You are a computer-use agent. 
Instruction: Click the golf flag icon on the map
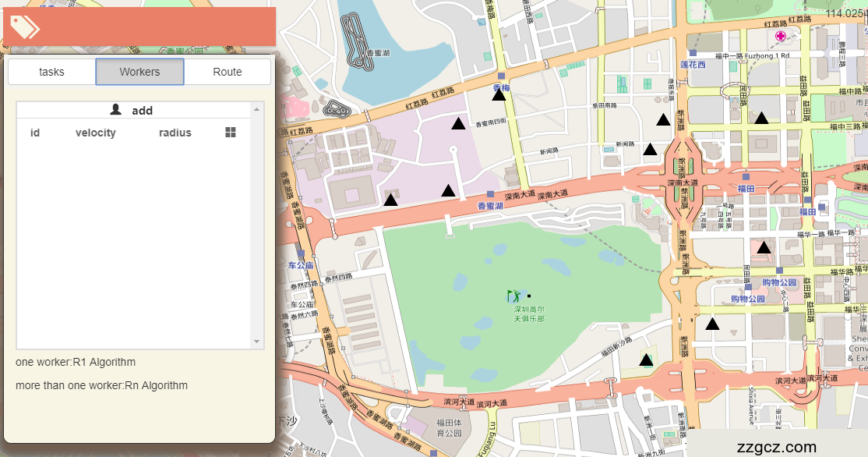(x=513, y=296)
